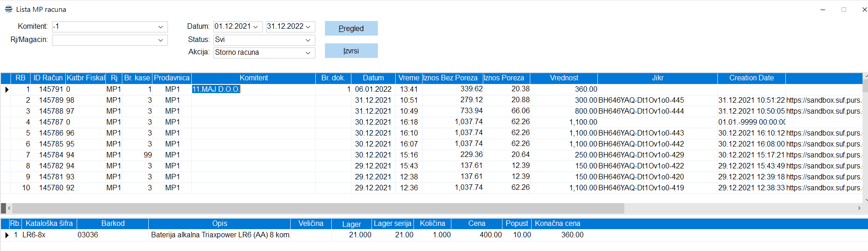Click the Creation Date column header

pos(751,78)
